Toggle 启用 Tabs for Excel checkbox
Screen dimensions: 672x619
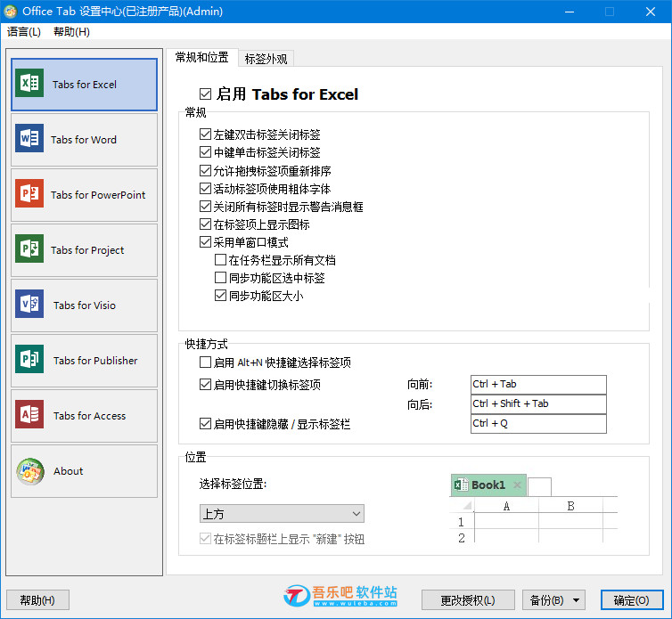click(x=205, y=94)
